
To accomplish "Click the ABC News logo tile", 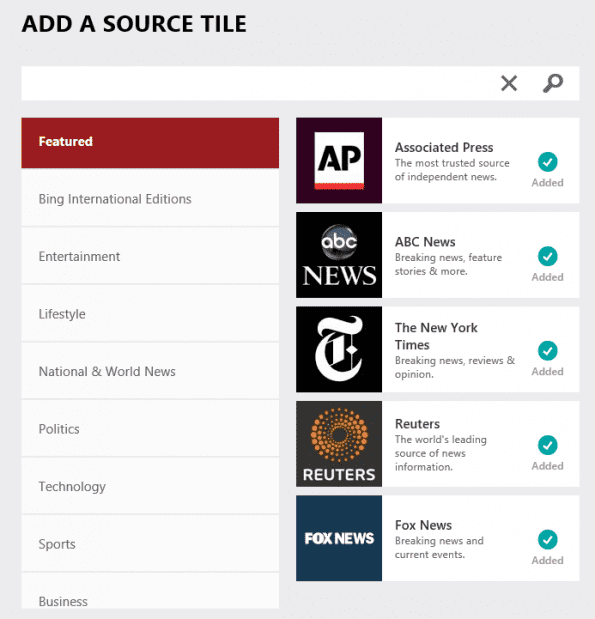I will tap(339, 255).
